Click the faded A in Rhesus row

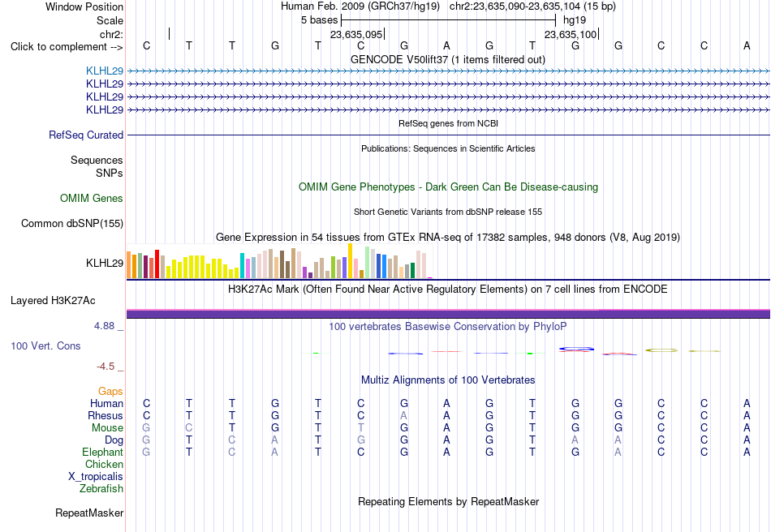coord(403,415)
